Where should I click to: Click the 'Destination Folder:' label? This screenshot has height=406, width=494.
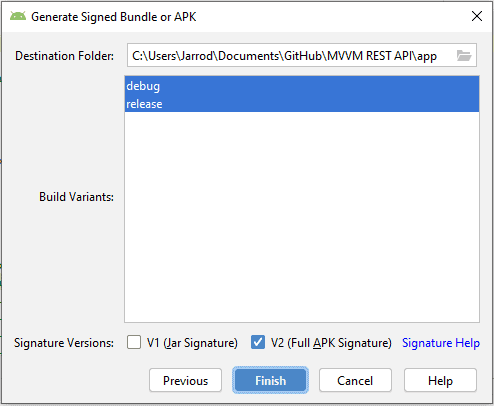click(64, 56)
